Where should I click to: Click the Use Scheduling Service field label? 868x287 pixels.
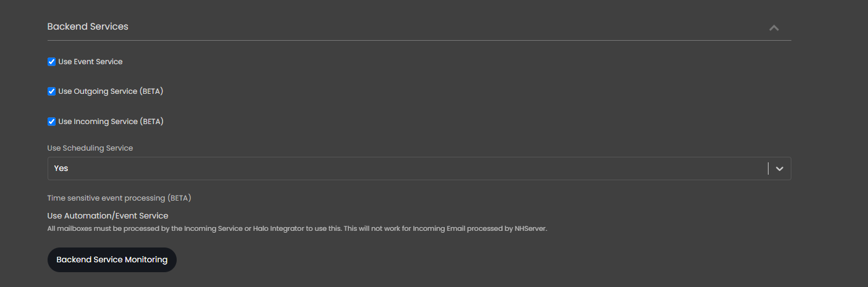click(90, 148)
